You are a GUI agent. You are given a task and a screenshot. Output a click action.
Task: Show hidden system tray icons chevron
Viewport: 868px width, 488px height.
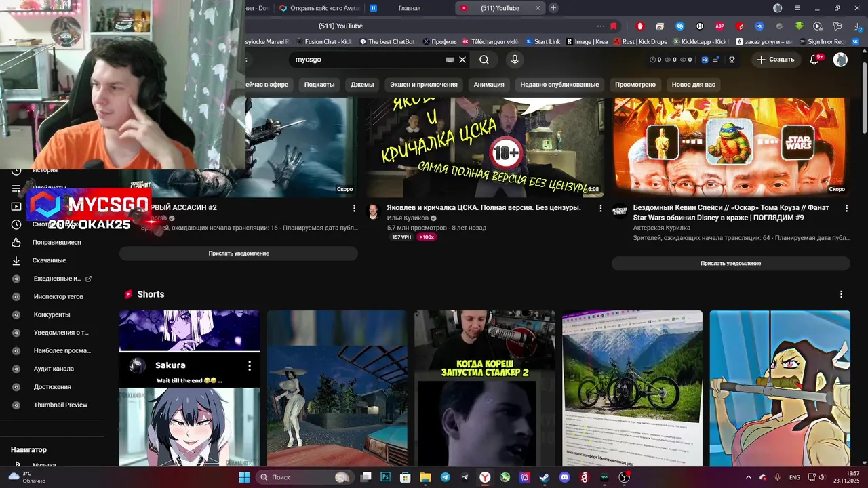coord(749,477)
